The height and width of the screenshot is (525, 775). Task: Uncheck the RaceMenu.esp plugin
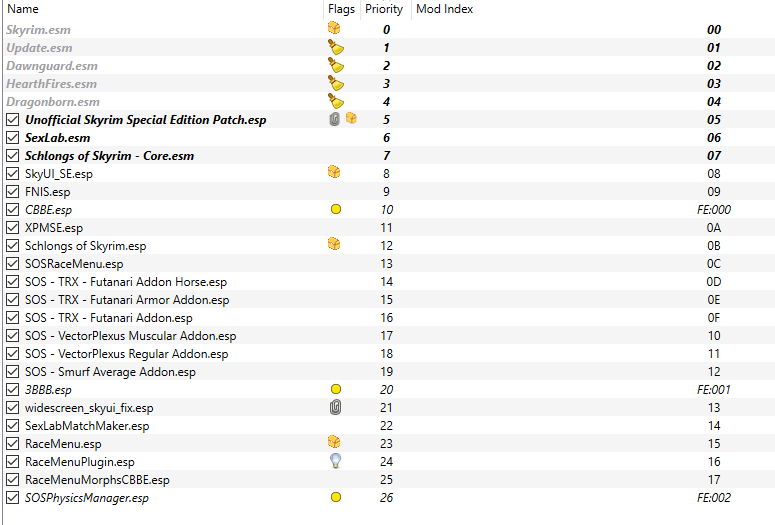pyautogui.click(x=13, y=444)
